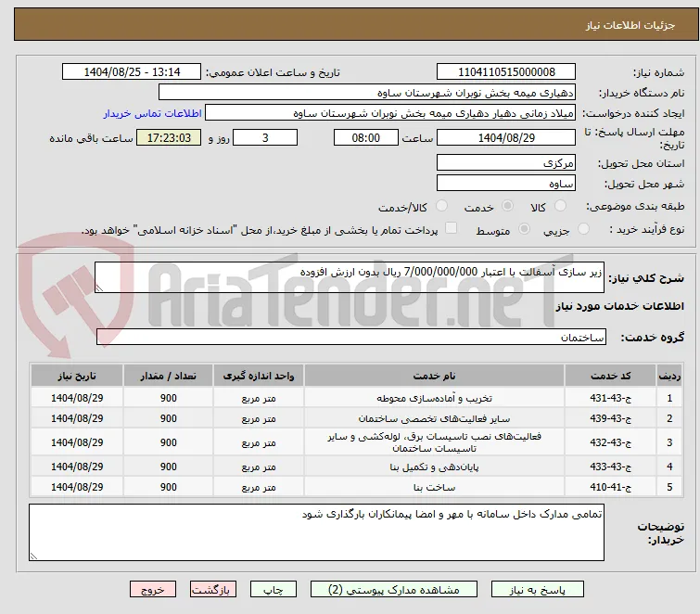Click the اطلاعات خدمات مورد نیاز heading

619,306
